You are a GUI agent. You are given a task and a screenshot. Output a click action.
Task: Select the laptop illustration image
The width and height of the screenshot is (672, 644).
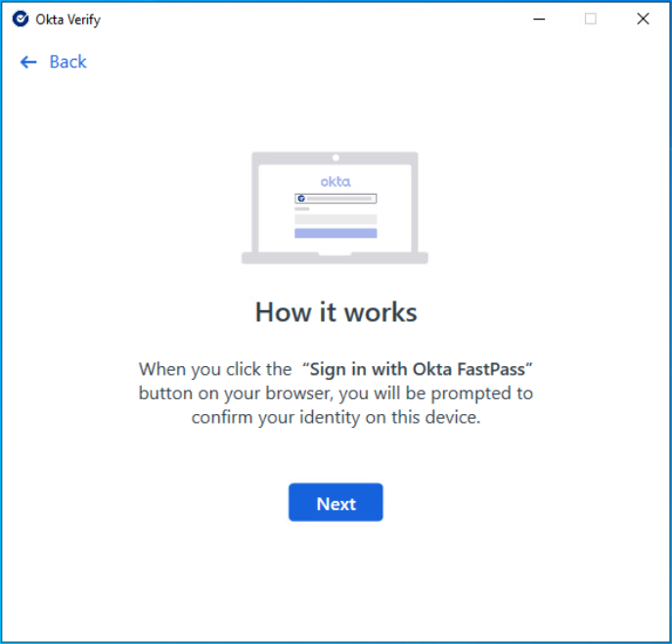(336, 207)
